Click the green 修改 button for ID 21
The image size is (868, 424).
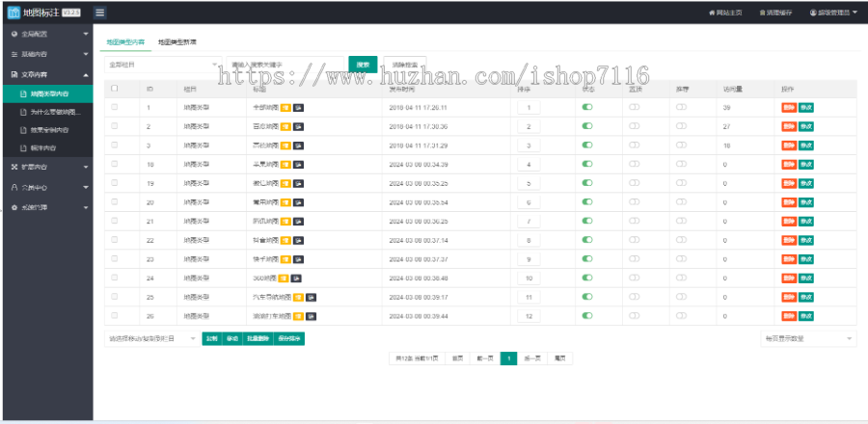point(806,221)
